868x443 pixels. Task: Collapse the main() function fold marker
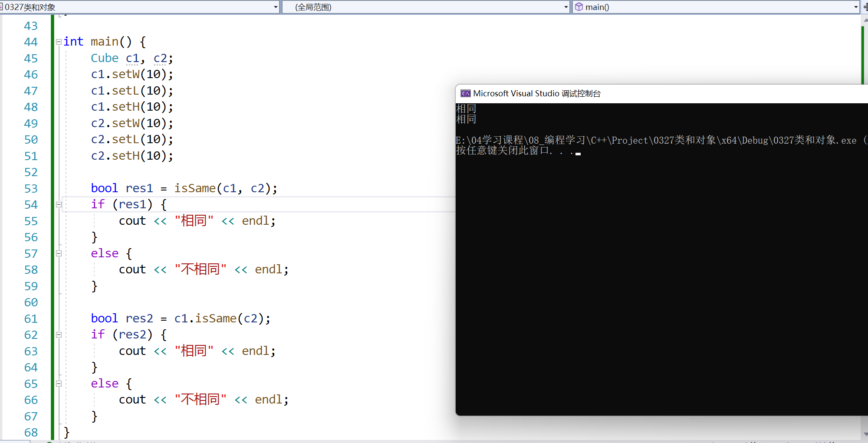(59, 42)
